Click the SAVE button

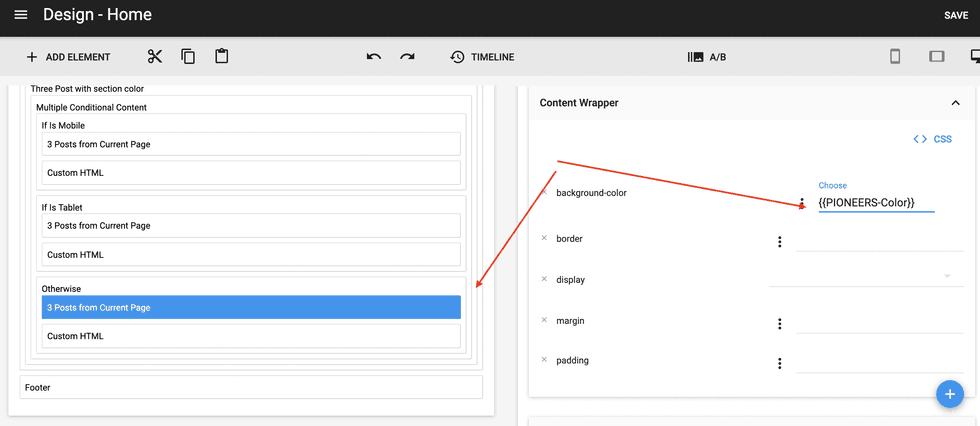(955, 16)
